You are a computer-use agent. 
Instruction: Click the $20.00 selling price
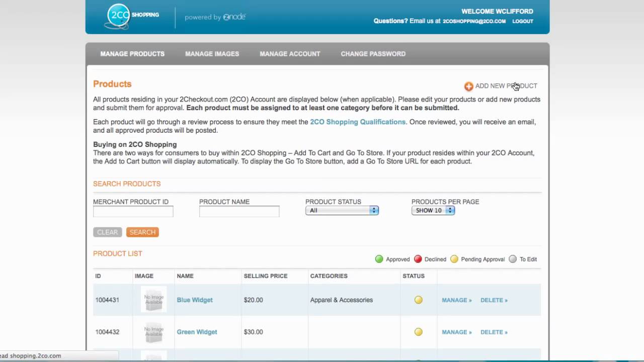tap(253, 300)
